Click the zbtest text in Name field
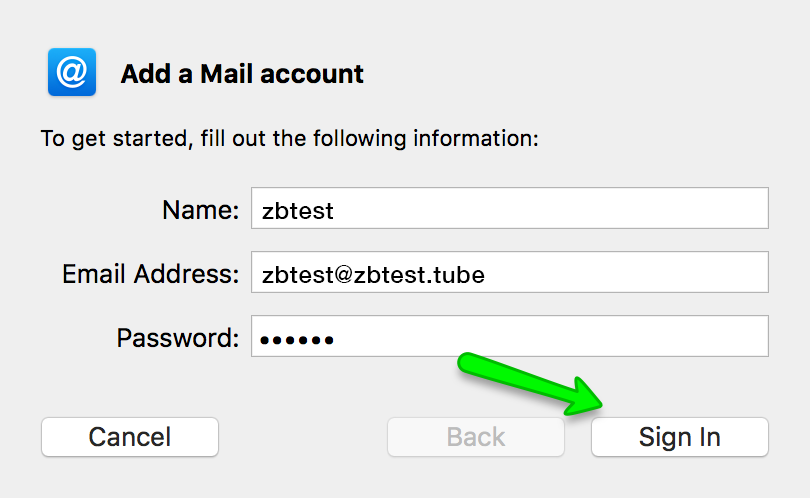 point(297,210)
